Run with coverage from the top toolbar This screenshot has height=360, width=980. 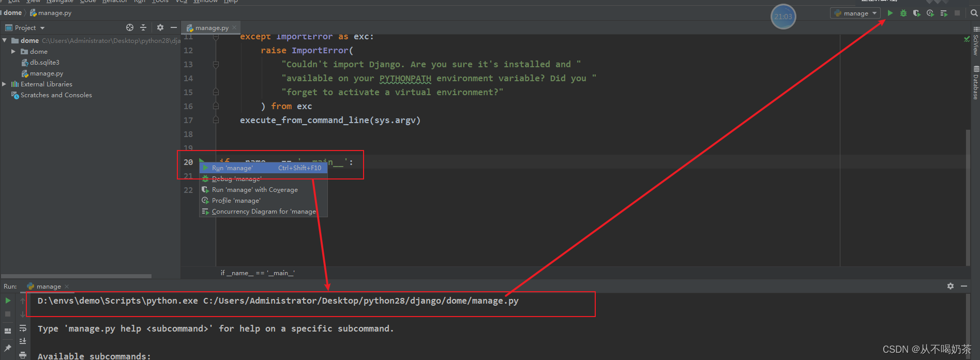(x=917, y=13)
